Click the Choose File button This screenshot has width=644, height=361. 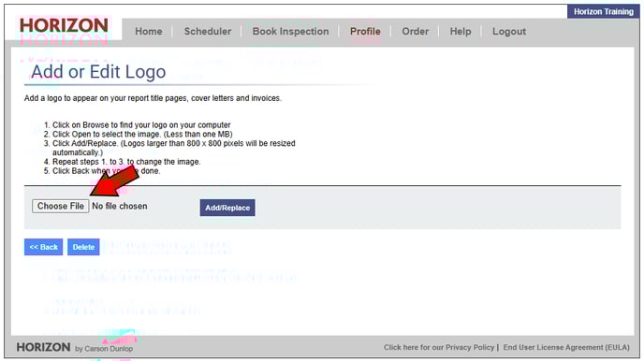(60, 206)
